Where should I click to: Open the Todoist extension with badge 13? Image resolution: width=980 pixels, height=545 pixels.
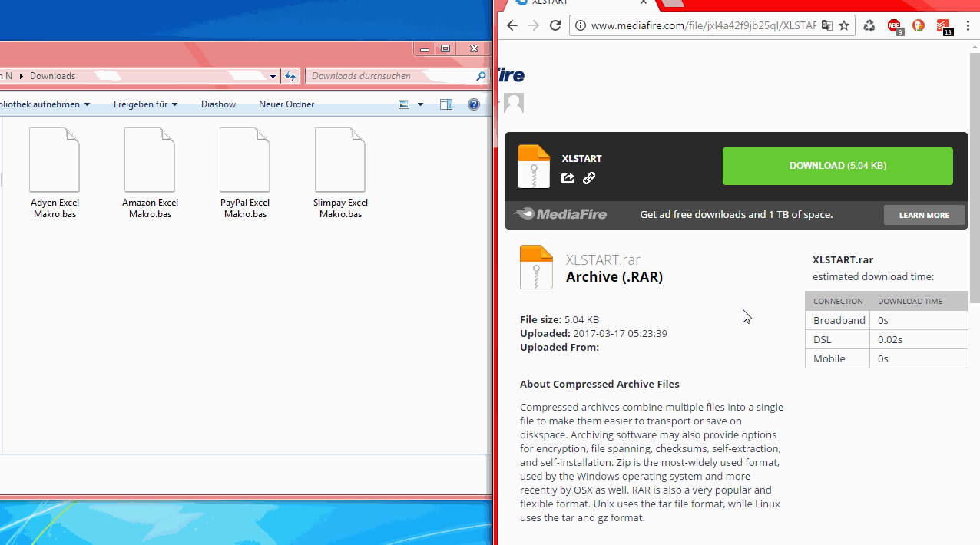pos(944,27)
